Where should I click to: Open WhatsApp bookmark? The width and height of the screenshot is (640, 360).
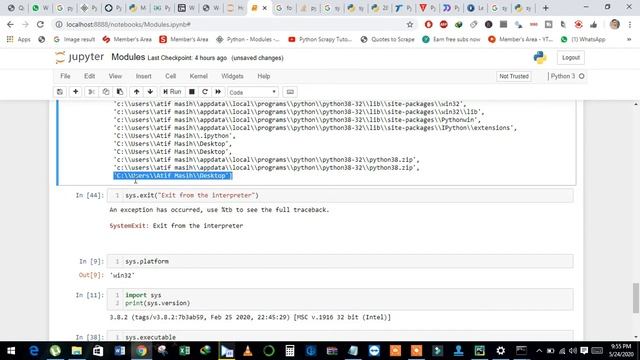(583, 40)
